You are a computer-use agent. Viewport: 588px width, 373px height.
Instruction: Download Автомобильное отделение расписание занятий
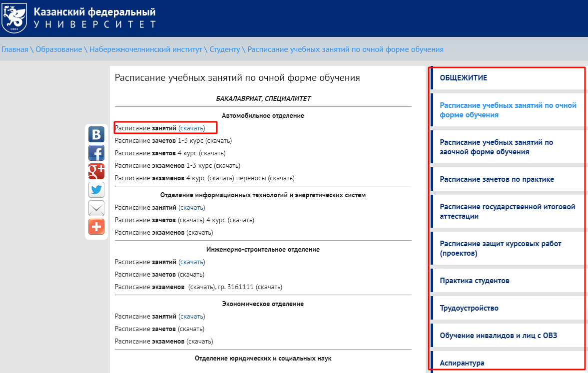(x=192, y=128)
